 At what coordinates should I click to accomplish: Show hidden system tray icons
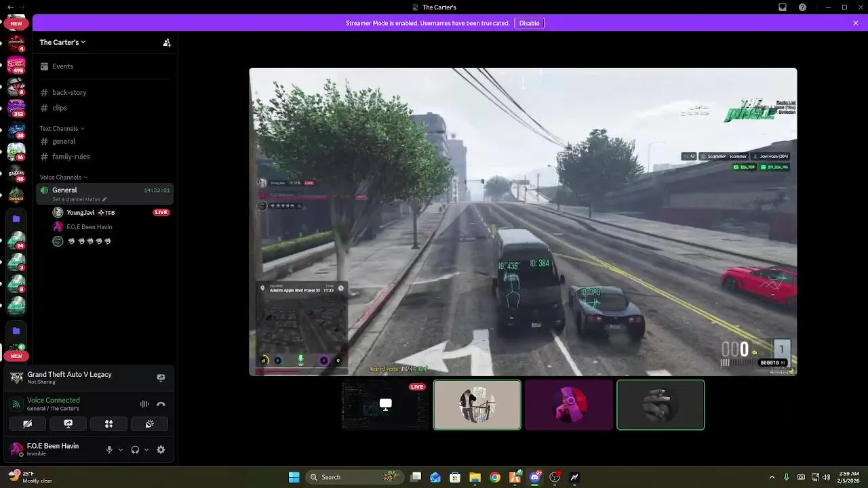point(772,477)
